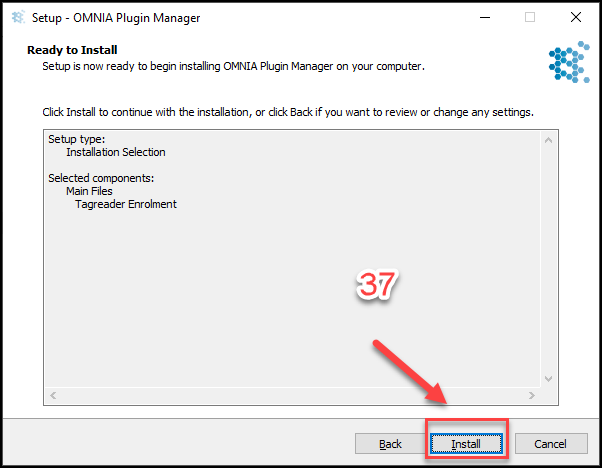602x468 pixels.
Task: Click the Ready to Install heading
Action: click(x=72, y=50)
